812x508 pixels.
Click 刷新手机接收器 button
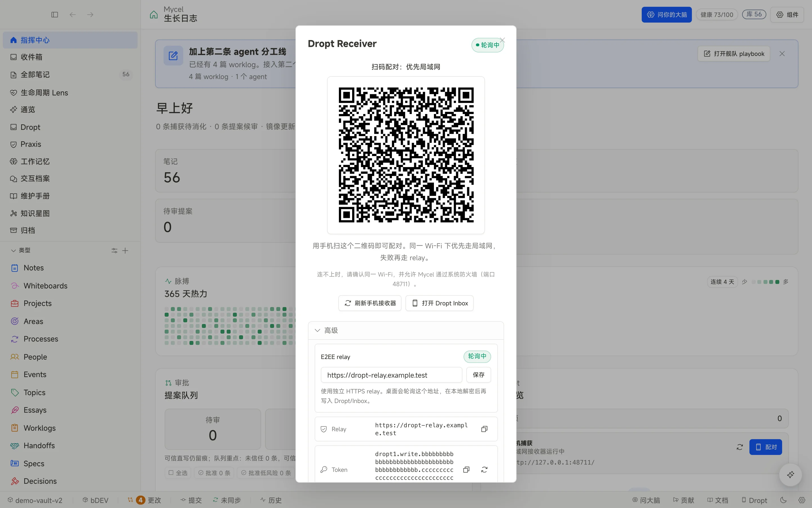pos(370,303)
